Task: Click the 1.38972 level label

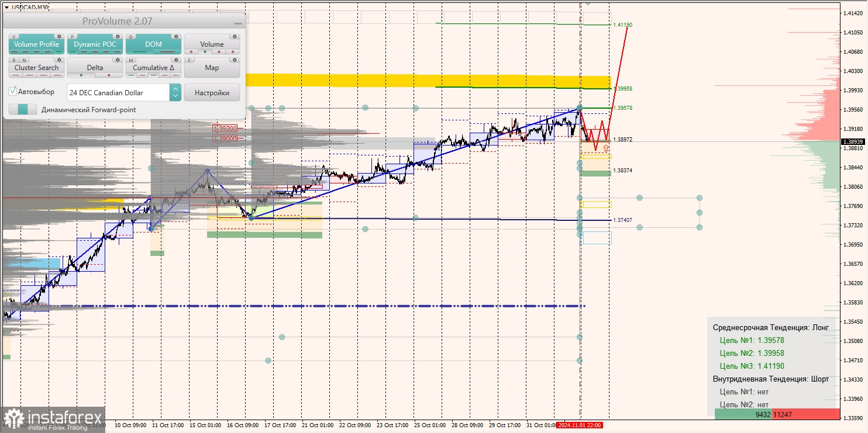Action: point(622,140)
